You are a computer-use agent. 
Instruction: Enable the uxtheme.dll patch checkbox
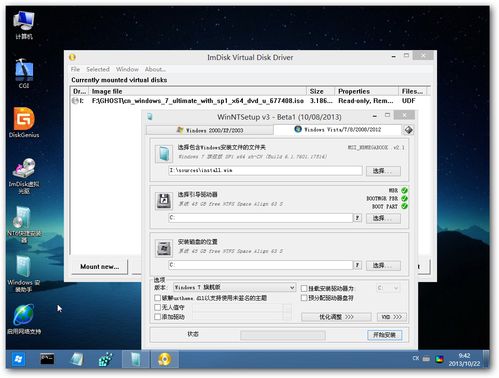point(158,298)
